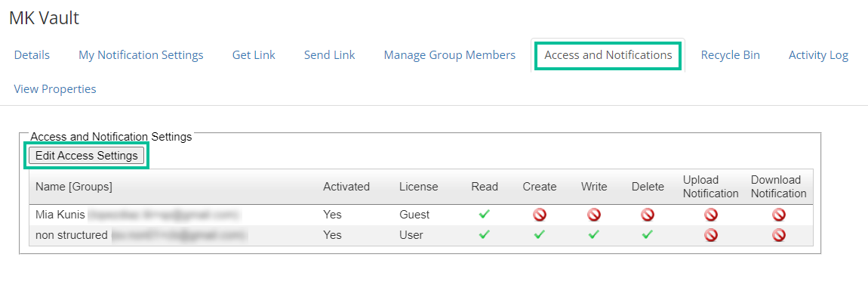Click the Delete column header
Viewport: 868px width, 288px height.
[648, 187]
